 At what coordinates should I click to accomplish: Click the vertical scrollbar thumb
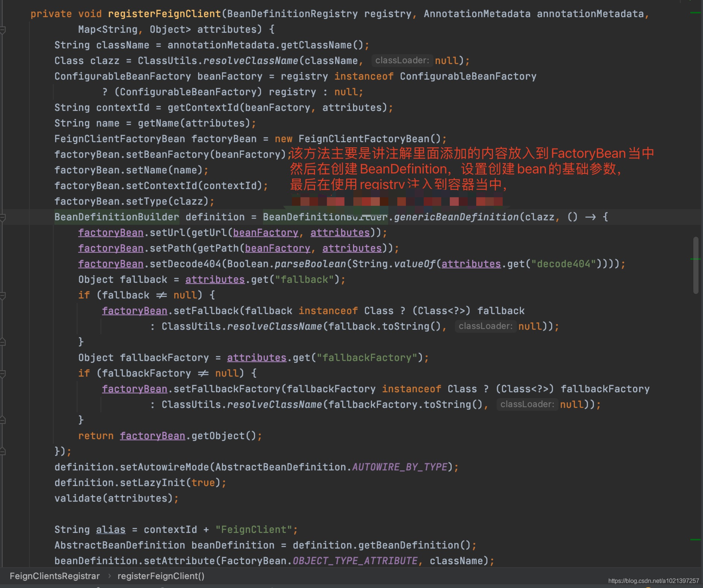pos(696,265)
